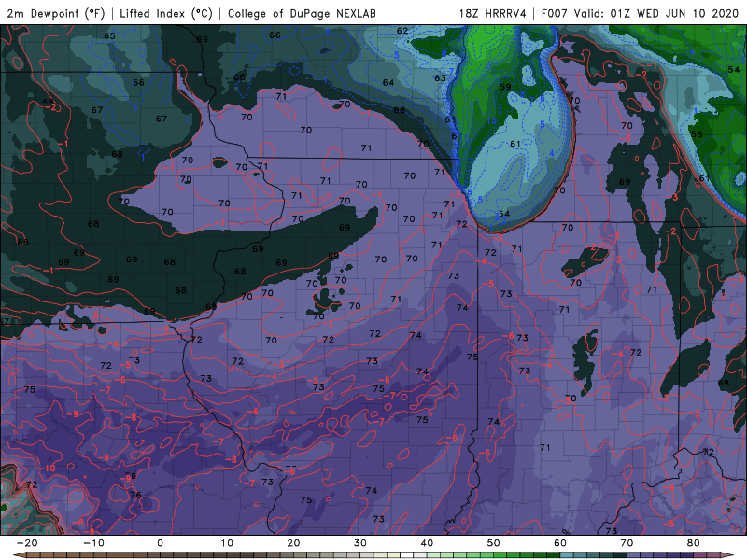
Task: Click the red -10 lifted index contour label
Action: point(47,469)
